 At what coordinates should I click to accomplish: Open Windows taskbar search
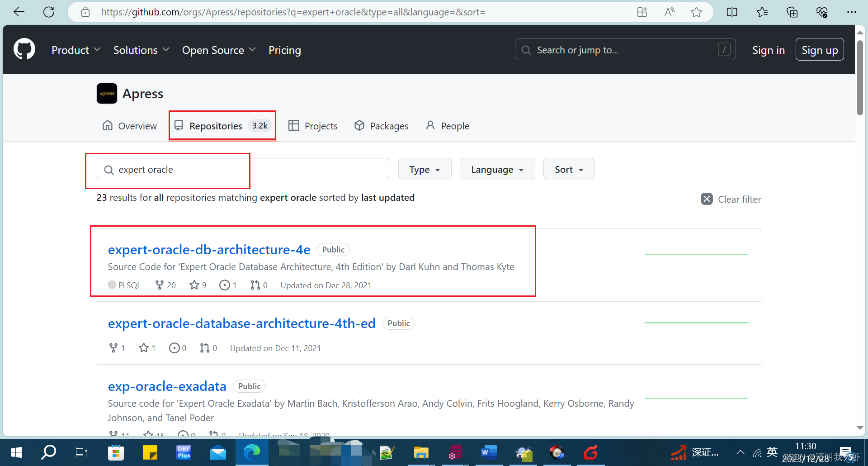pos(48,452)
